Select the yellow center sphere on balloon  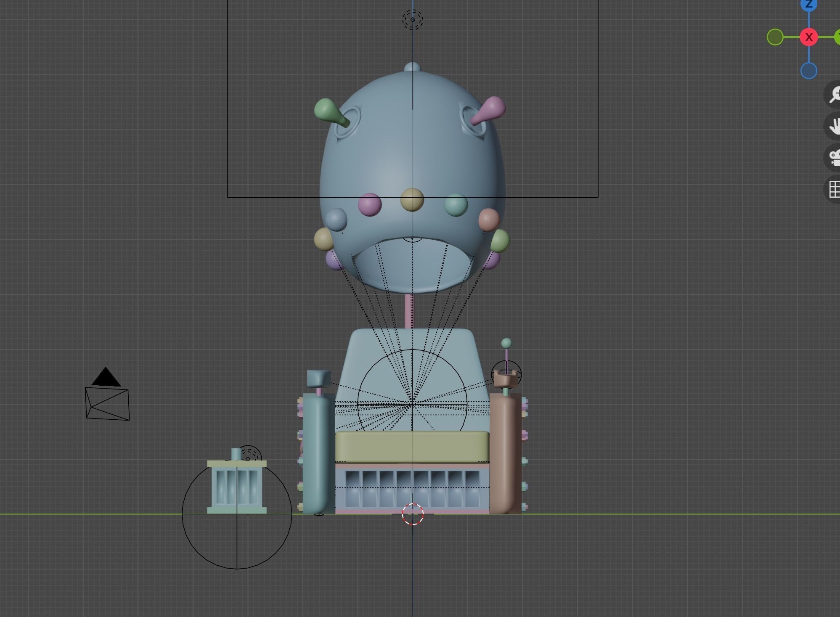pos(412,199)
